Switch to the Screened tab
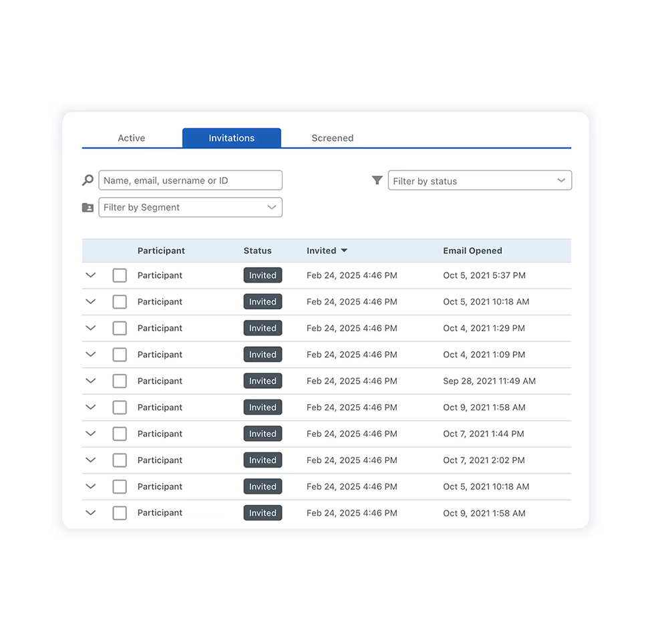 (332, 138)
